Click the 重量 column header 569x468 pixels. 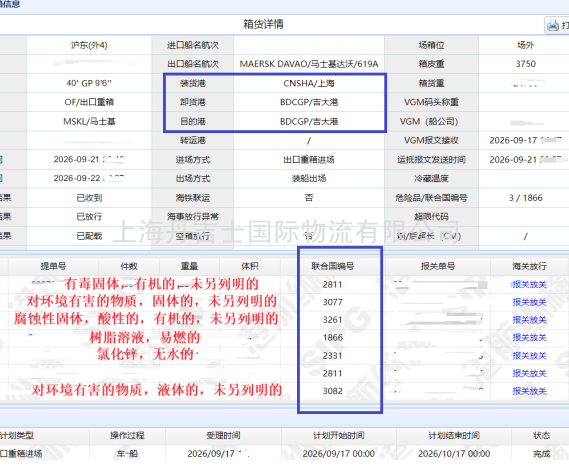[189, 266]
